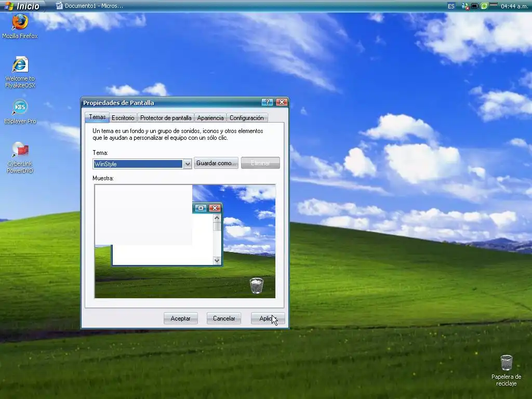Go to the Apariencia tab
532x399 pixels.
coord(210,118)
